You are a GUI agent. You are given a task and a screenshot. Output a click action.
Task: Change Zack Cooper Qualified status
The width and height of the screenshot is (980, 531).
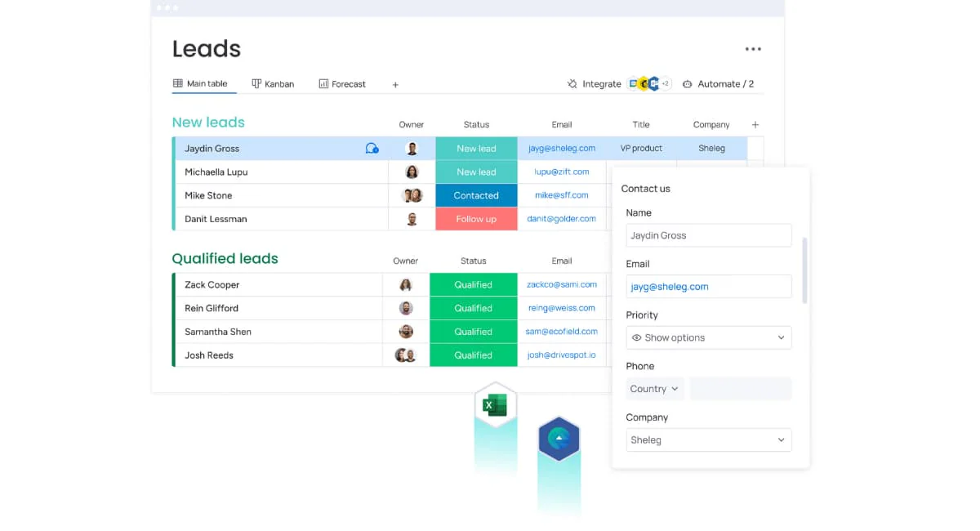(474, 285)
